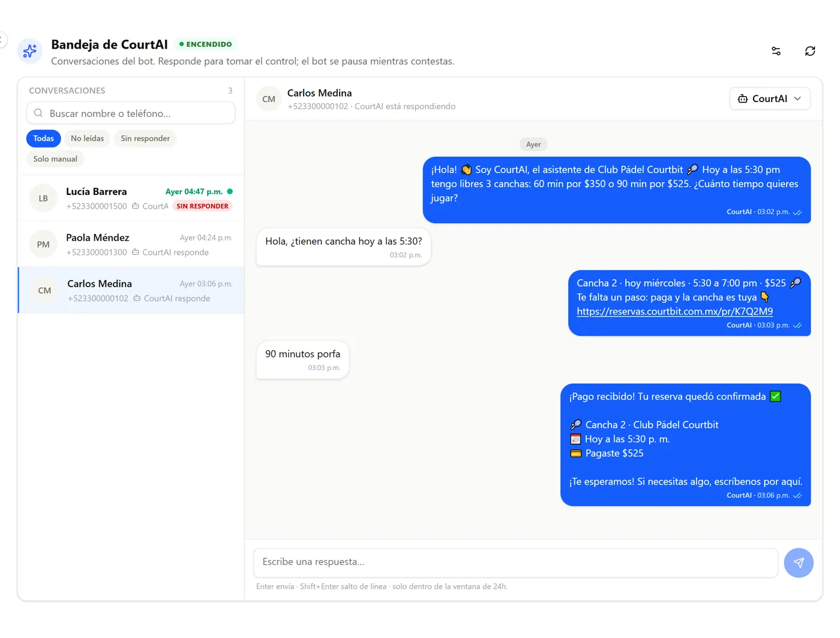Viewport: 840px width, 638px height.
Task: Click the Conversaciones del bot subtitle
Action: (253, 61)
